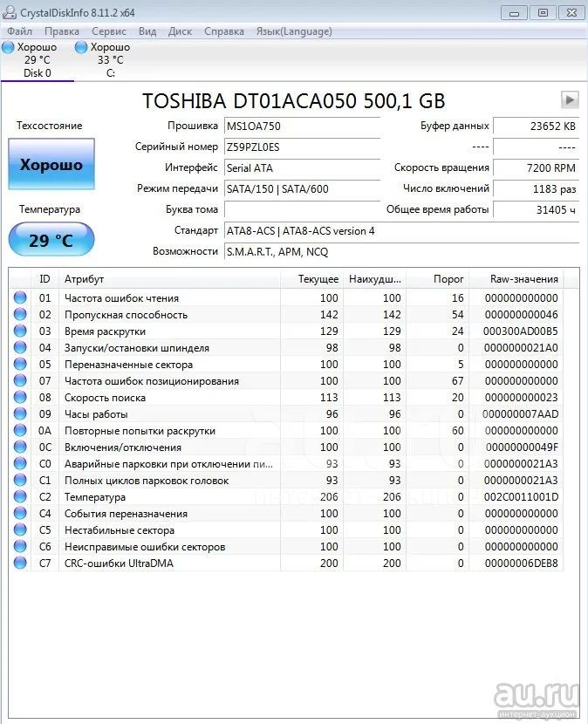The height and width of the screenshot is (724, 588).
Task: Click raw value 000300AD00B5
Action: pyautogui.click(x=521, y=331)
